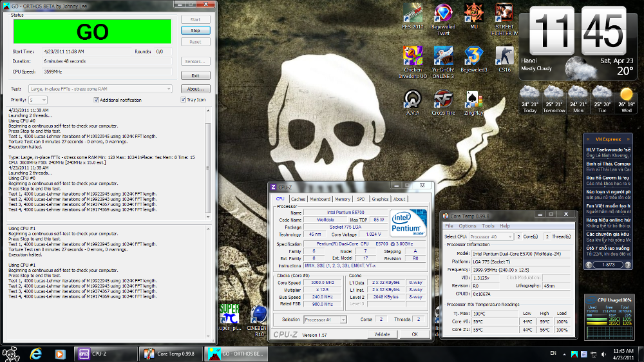This screenshot has height=362, width=644.
Task: Go to previous page in VN Express gadget
Action: pyautogui.click(x=589, y=265)
